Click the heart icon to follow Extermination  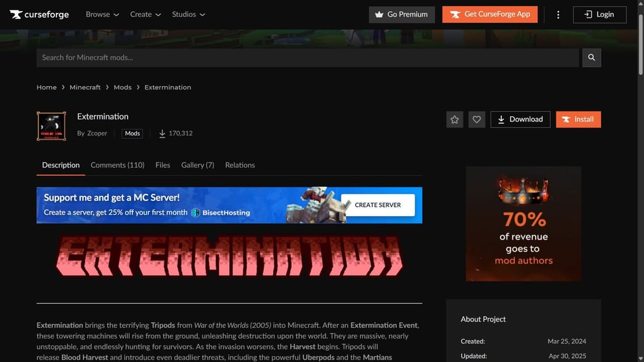[x=476, y=119]
